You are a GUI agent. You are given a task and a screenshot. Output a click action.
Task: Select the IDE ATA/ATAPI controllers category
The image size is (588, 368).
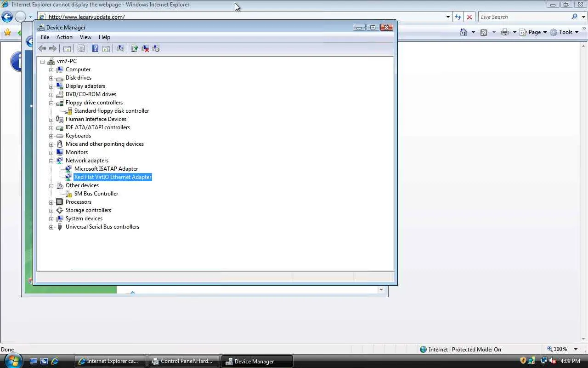click(x=98, y=127)
